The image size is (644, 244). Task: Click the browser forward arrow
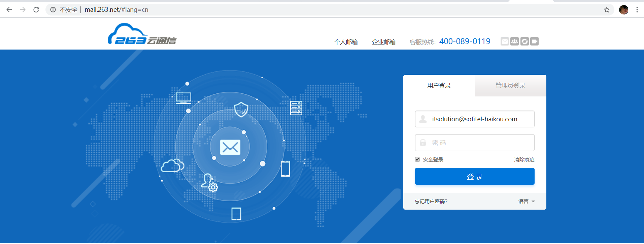pyautogui.click(x=23, y=10)
